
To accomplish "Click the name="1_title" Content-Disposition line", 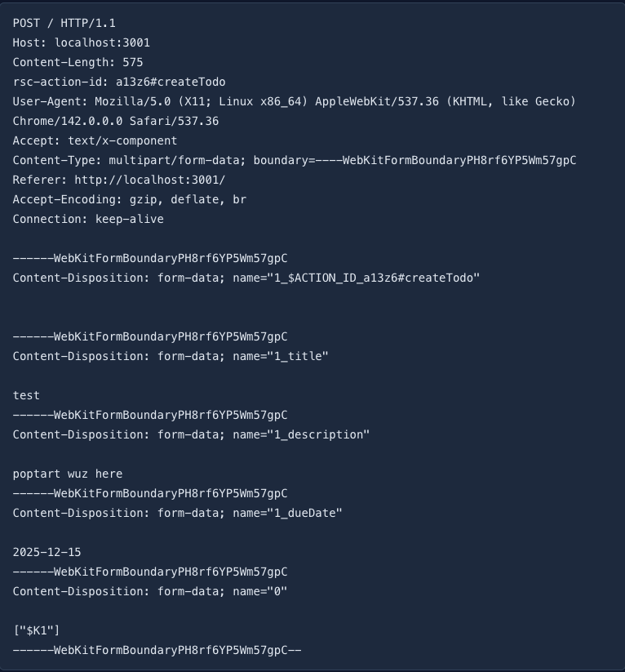I will [171, 356].
